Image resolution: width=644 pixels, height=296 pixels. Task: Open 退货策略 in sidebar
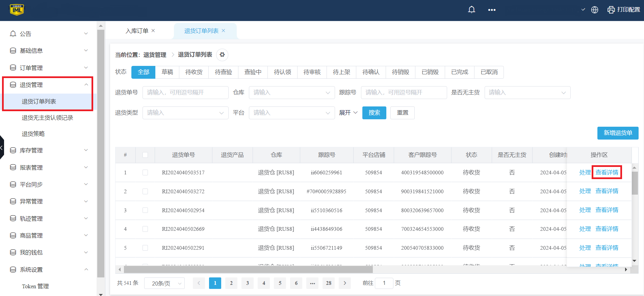pyautogui.click(x=33, y=134)
